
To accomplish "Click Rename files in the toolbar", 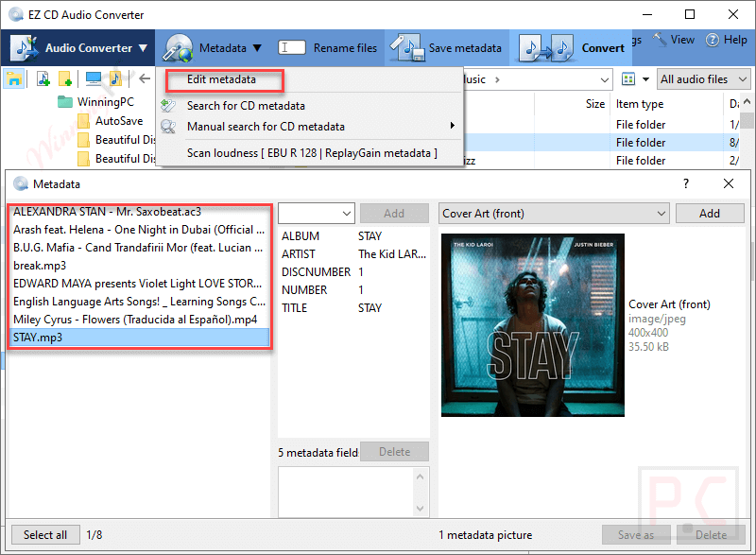I will coord(345,47).
